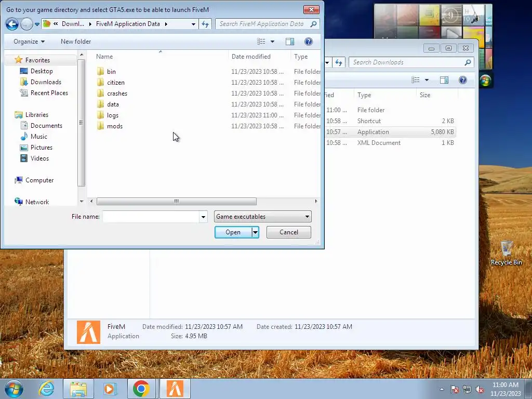Select Desktop in the navigation pane
532x399 pixels.
click(42, 71)
